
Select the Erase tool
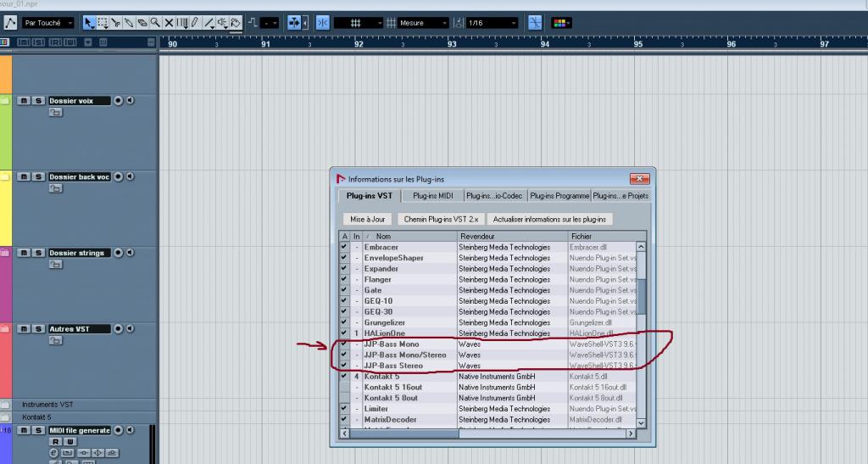click(x=142, y=23)
